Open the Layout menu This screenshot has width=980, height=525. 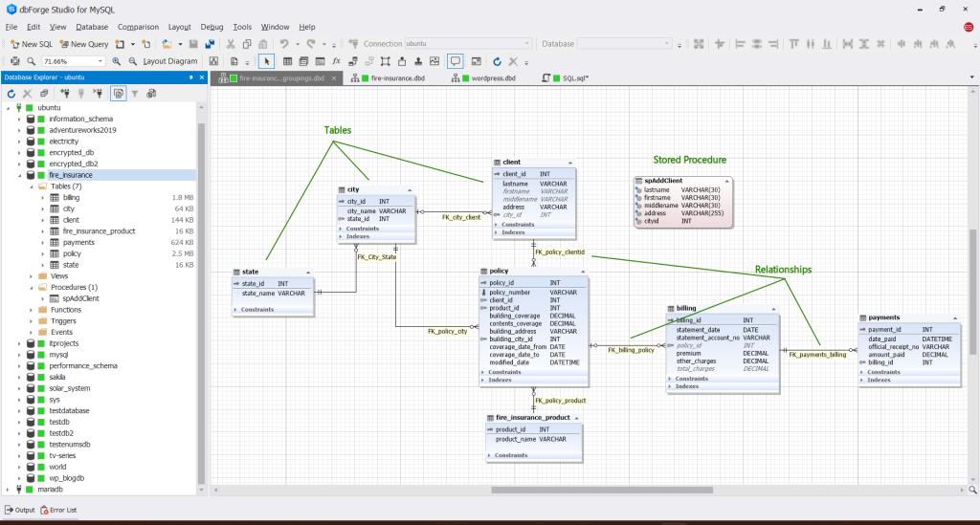pyautogui.click(x=179, y=27)
